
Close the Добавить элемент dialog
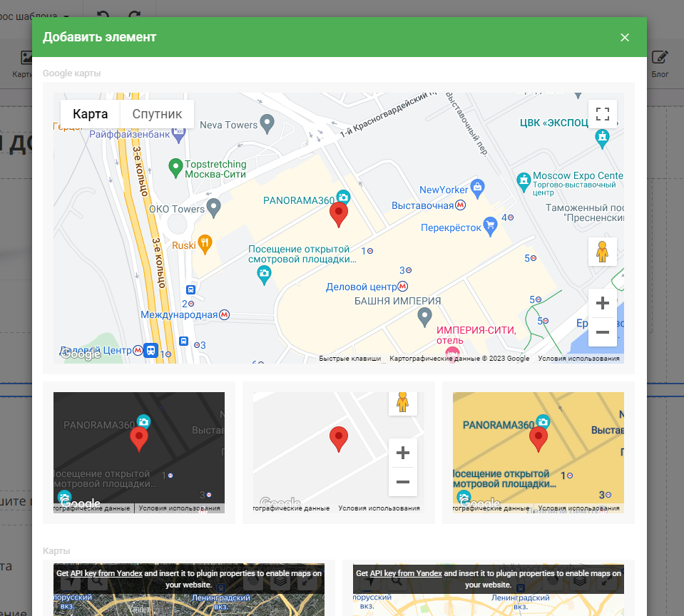[x=625, y=37]
